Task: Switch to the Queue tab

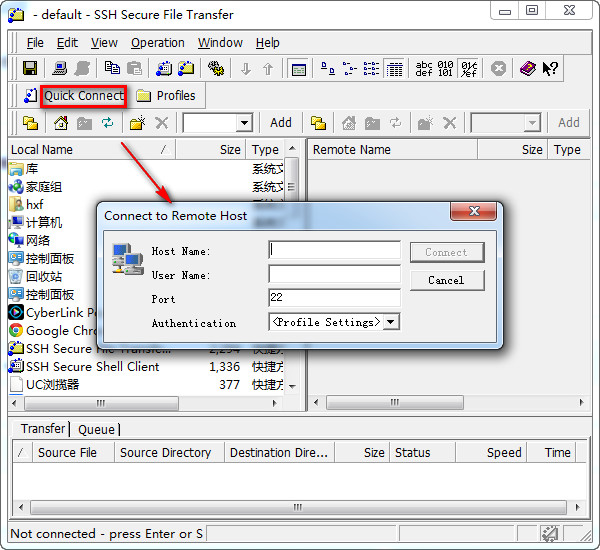Action: [96, 429]
